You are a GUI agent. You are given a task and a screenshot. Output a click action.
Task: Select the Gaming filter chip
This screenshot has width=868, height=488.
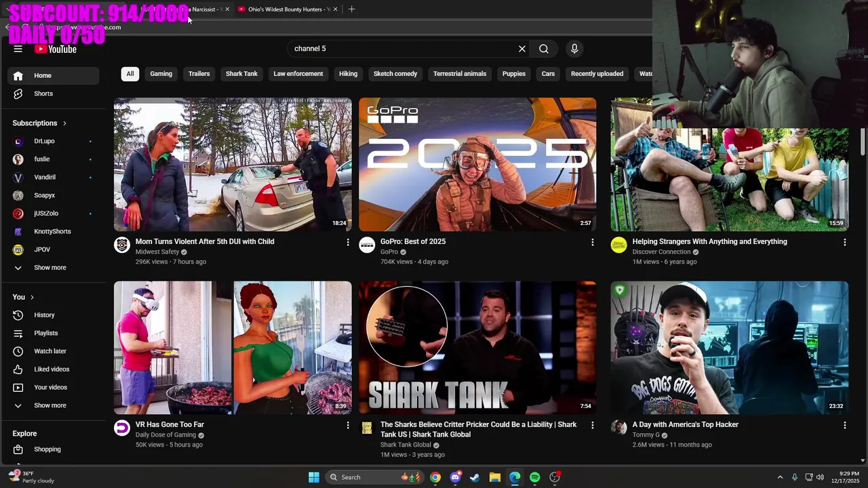pyautogui.click(x=161, y=74)
